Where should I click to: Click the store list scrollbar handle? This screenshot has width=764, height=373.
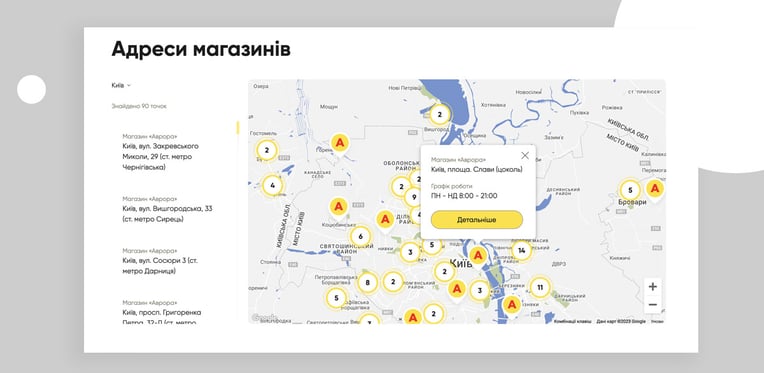point(238,128)
